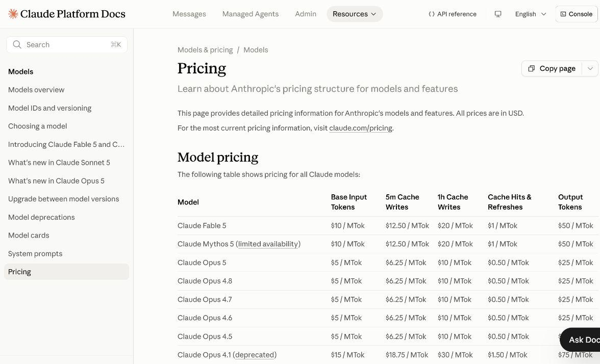600x364 pixels.
Task: Open the Admin tab
Action: [306, 14]
